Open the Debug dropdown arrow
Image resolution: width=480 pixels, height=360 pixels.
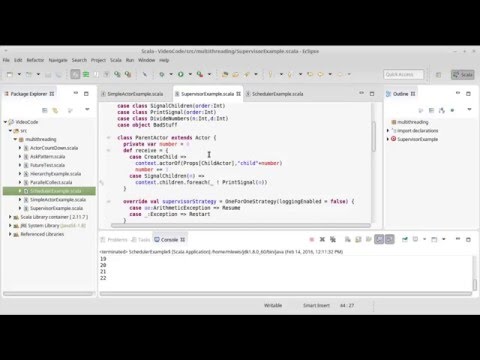[171, 74]
